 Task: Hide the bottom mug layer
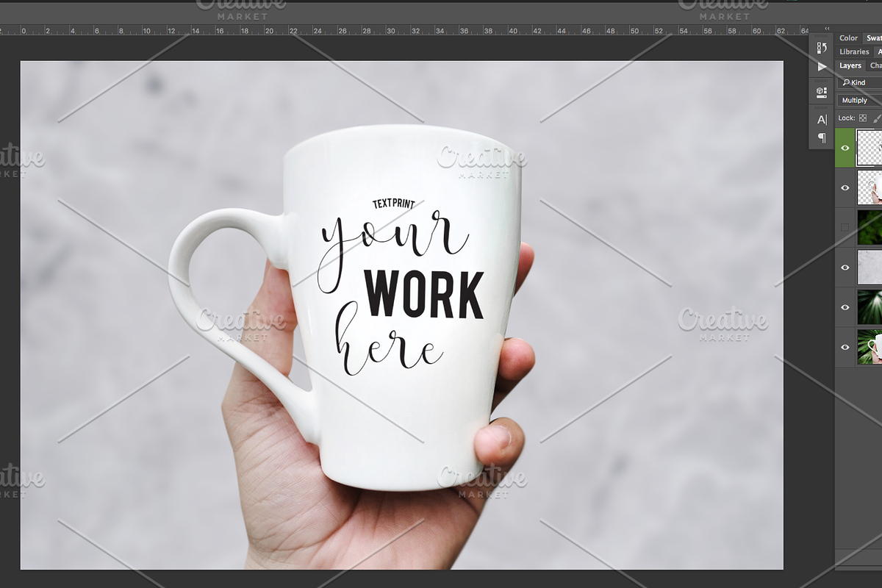(844, 348)
